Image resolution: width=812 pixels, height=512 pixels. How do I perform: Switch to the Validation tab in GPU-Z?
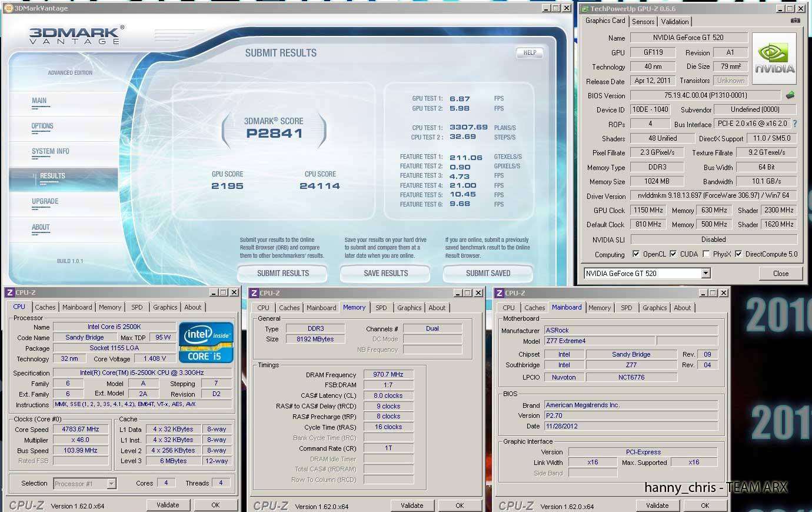pyautogui.click(x=674, y=21)
